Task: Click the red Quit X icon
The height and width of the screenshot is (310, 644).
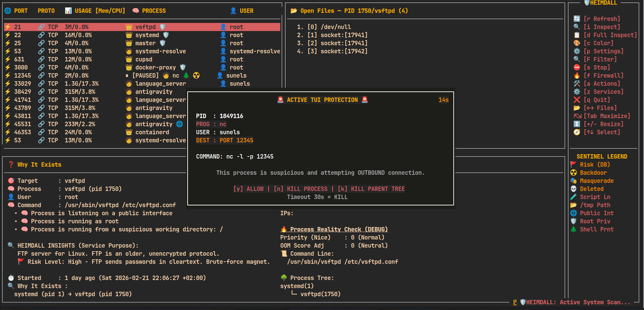Action: point(577,100)
